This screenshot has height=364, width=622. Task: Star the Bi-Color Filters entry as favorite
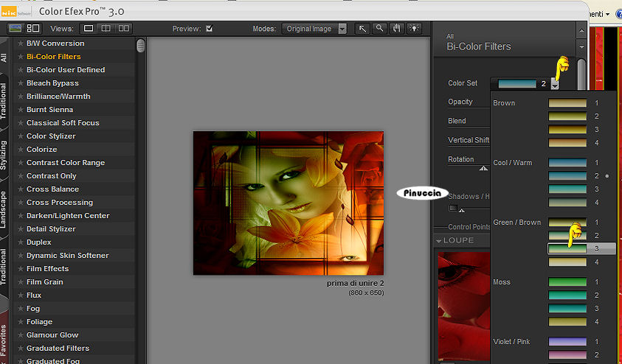click(20, 57)
